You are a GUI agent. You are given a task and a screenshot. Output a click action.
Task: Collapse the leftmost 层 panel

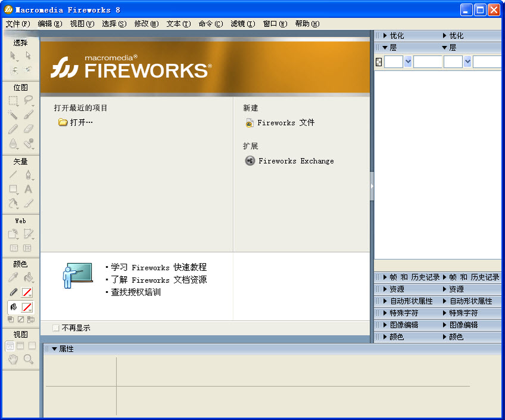coord(385,48)
